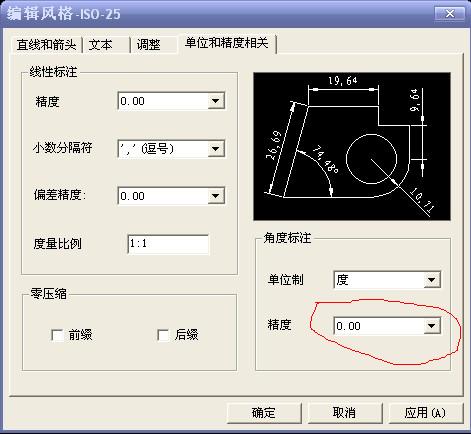Click the 应用(A) button
Screen dimensions: 471x434
[426, 413]
